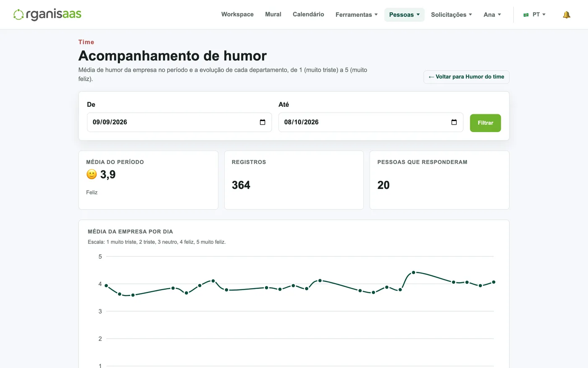Click the respondents count 20
The width and height of the screenshot is (588, 368).
(383, 185)
